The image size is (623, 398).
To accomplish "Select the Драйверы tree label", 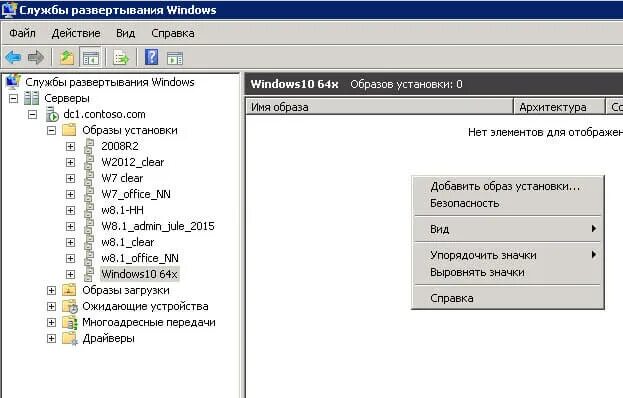I will click(x=108, y=338).
